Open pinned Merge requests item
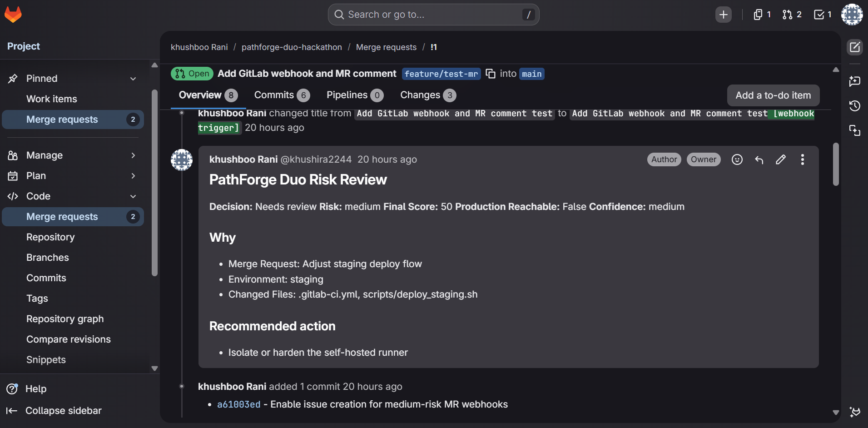 (x=73, y=119)
